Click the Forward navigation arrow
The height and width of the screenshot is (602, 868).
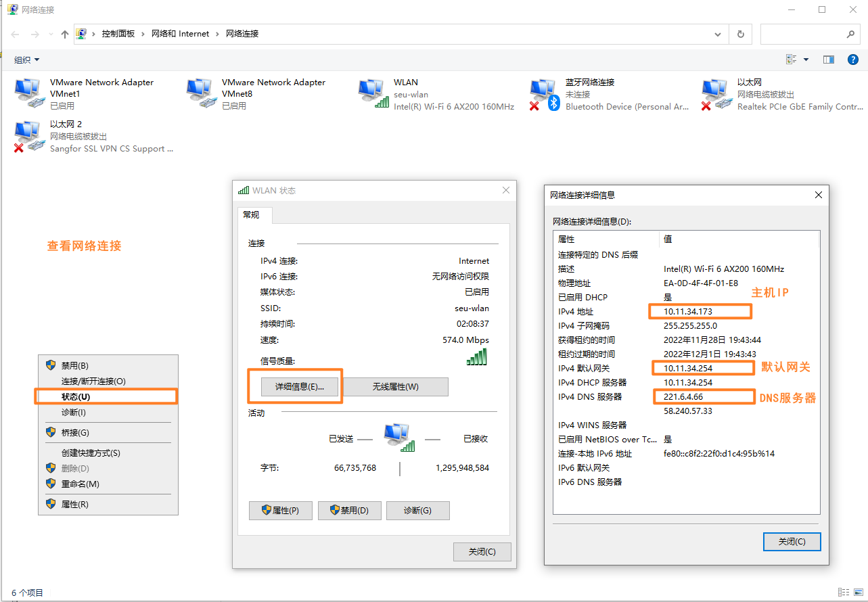(35, 34)
